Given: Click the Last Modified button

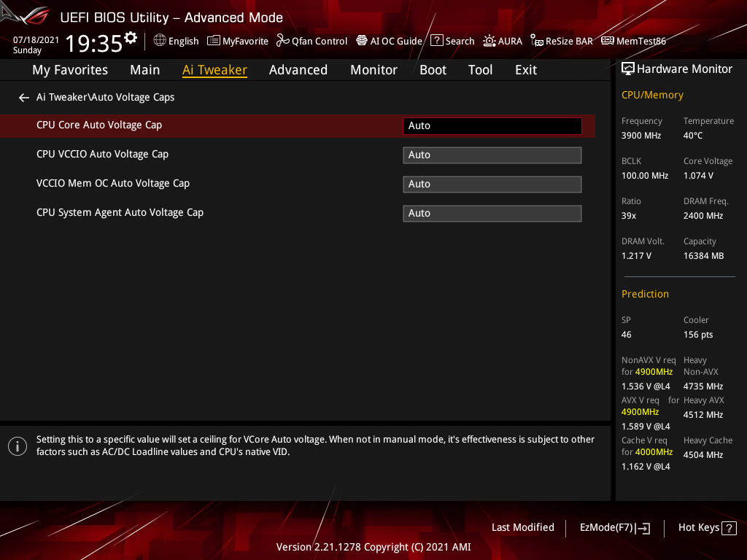Looking at the screenshot, I should pos(522,527).
